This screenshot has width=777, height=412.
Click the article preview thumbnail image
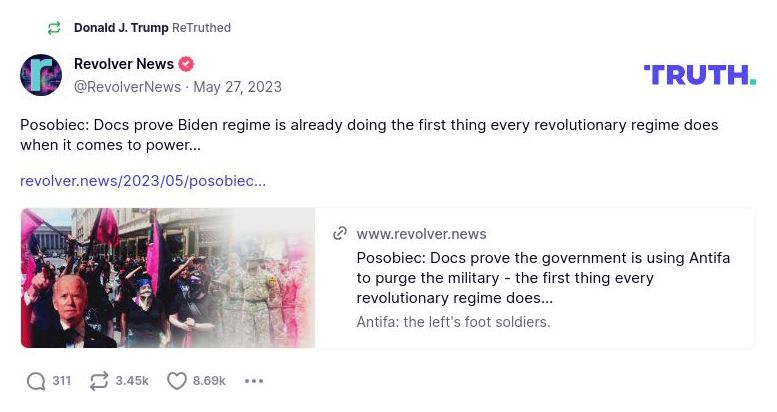(x=168, y=278)
